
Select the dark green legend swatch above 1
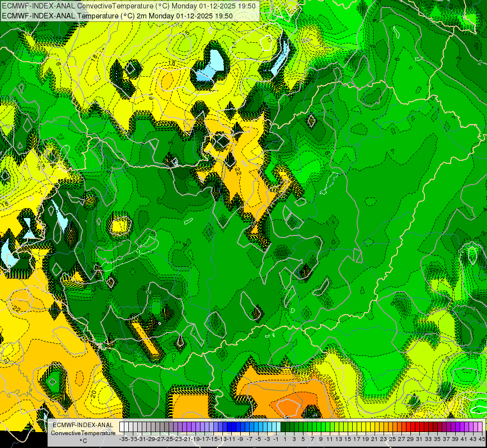coord(283,427)
